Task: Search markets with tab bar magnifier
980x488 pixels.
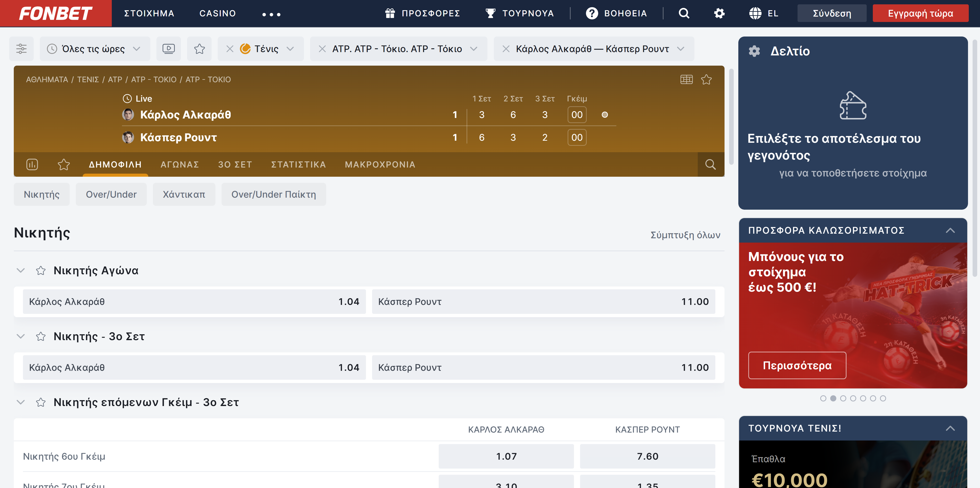Action: pos(711,164)
